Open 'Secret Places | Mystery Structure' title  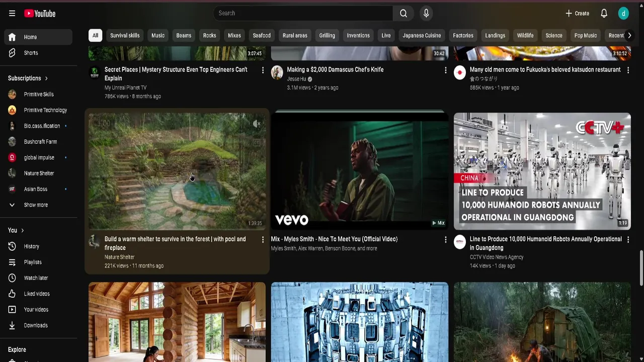pyautogui.click(x=176, y=74)
